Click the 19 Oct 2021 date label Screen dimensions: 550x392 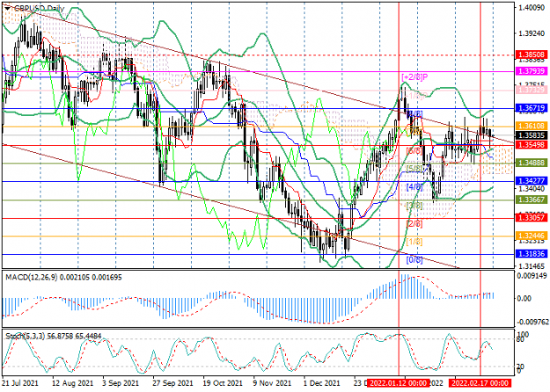223,383
